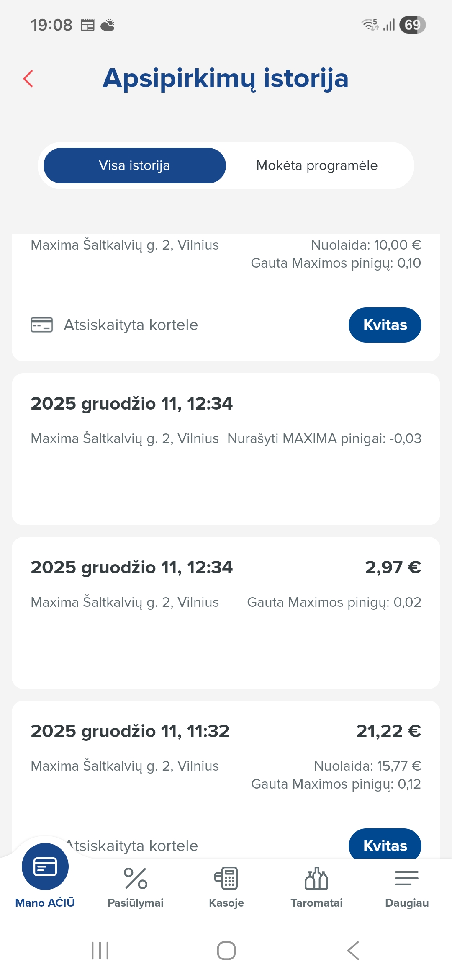452x980 pixels.
Task: Open the Nurašyti MAXIMA pinigai -0,03 entry
Action: pos(226,449)
